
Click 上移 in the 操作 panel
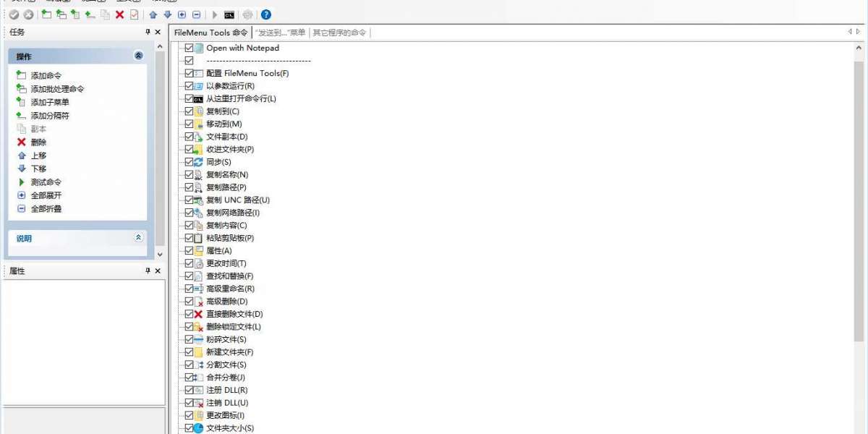tap(38, 156)
